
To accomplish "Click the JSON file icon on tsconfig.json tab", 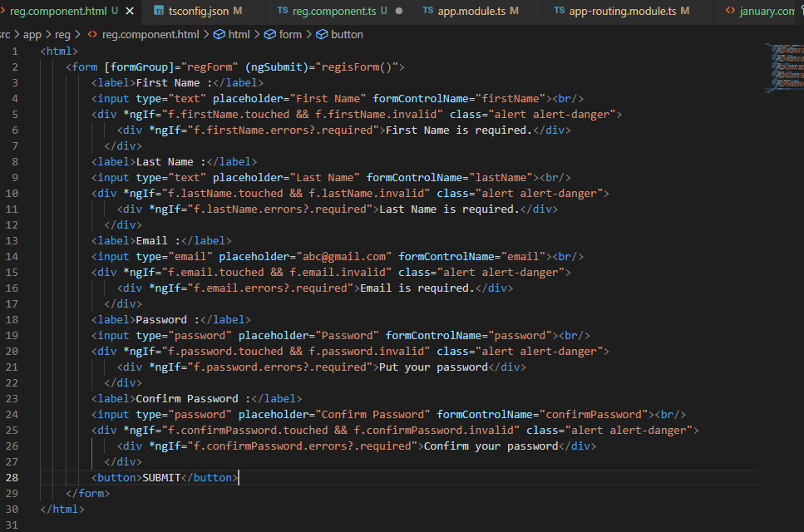I will point(158,12).
